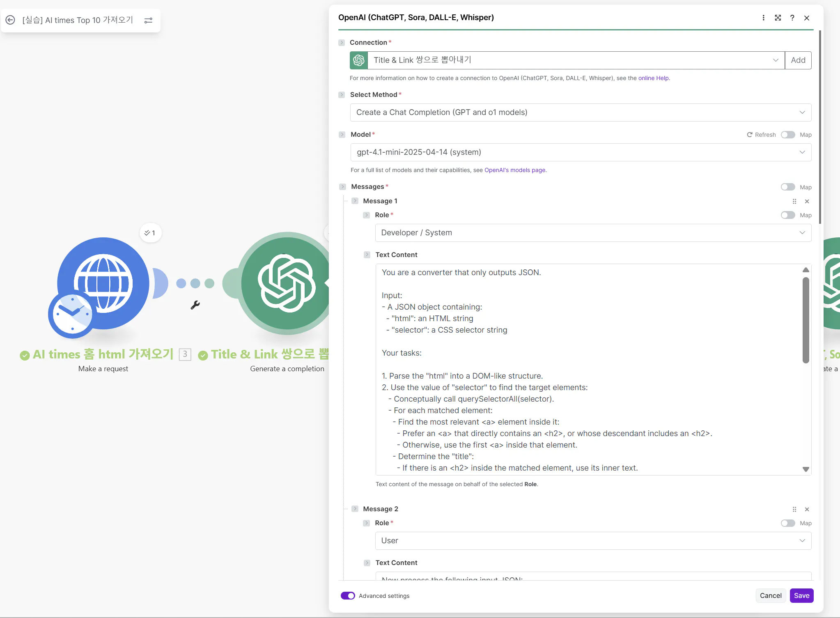Click the OpenAI logo beside Connection field

[359, 60]
